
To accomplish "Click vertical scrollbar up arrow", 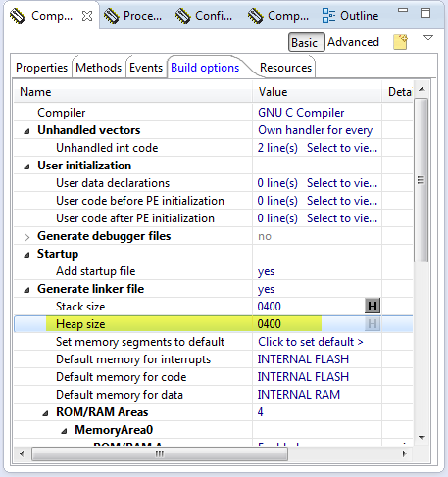I will tap(422, 89).
